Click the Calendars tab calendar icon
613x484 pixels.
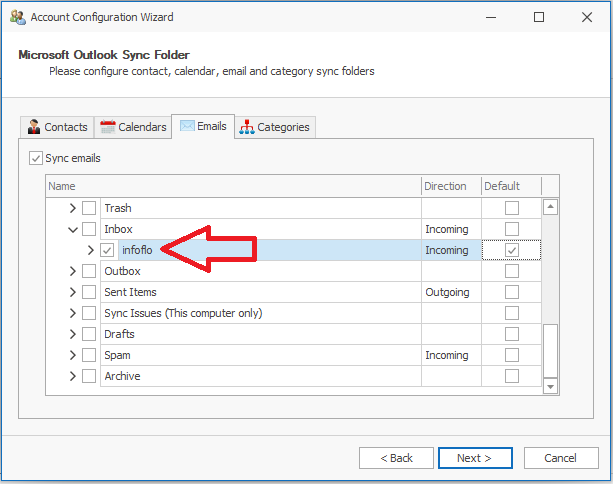point(108,127)
